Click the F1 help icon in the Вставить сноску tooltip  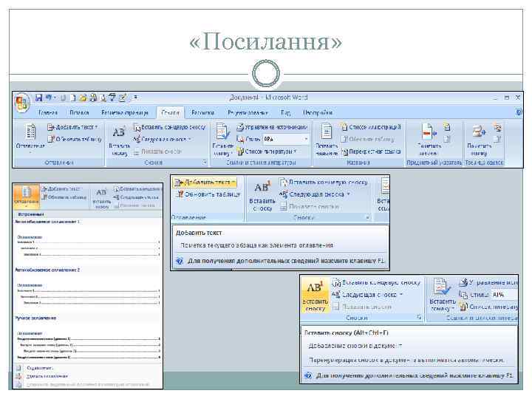click(308, 375)
